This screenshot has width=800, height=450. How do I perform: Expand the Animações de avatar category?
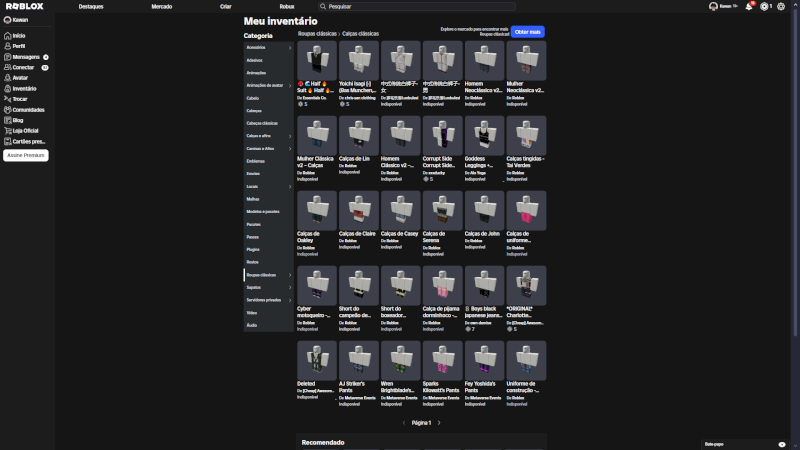tap(268, 85)
